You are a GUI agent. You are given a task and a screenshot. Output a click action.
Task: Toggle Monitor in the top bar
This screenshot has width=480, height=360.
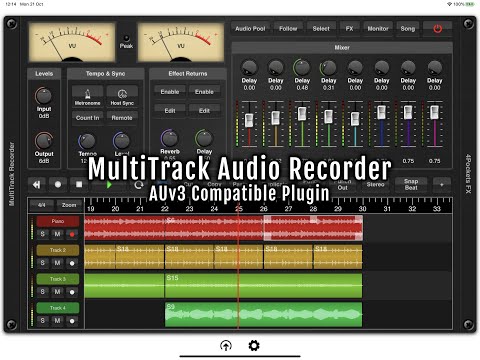click(x=378, y=29)
